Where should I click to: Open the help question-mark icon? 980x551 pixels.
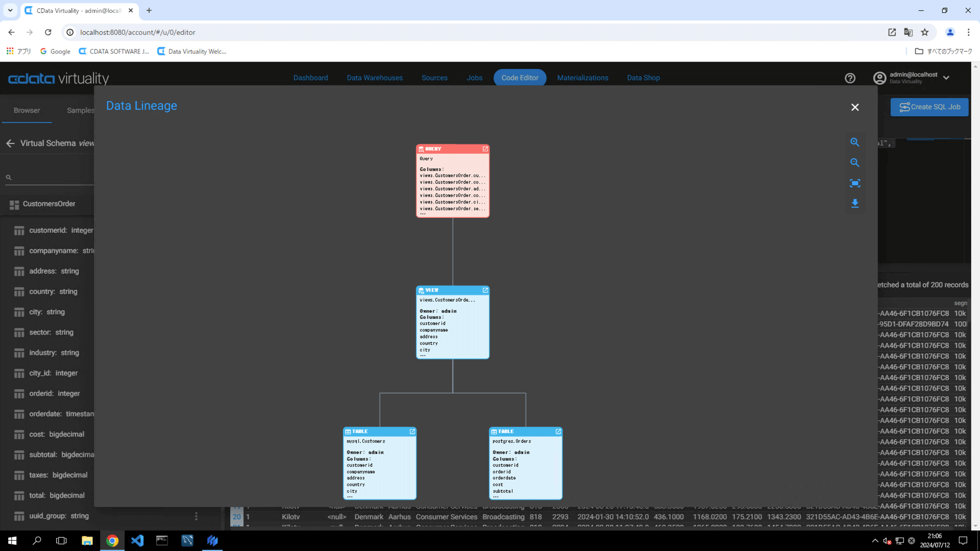click(850, 78)
